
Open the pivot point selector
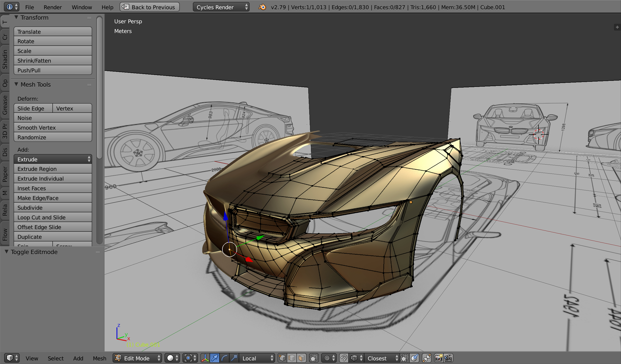(190, 358)
